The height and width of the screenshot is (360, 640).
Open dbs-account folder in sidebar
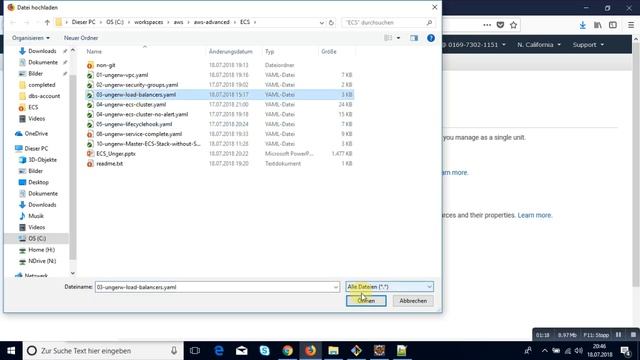44,96
